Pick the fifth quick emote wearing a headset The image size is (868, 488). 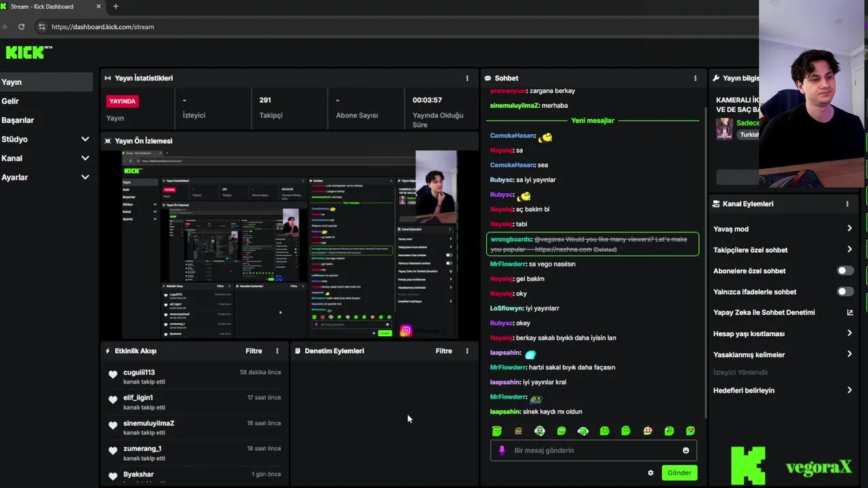tap(583, 430)
